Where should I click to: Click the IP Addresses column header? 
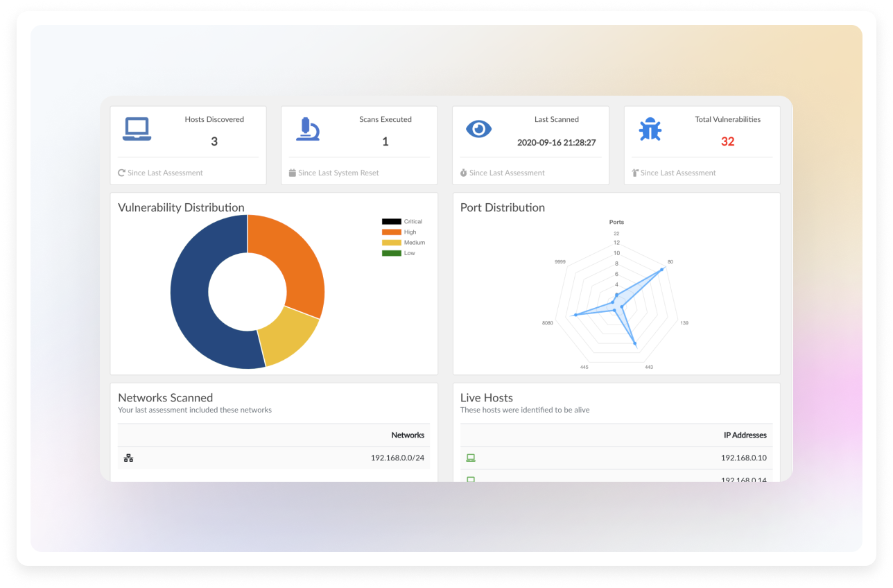click(x=745, y=435)
